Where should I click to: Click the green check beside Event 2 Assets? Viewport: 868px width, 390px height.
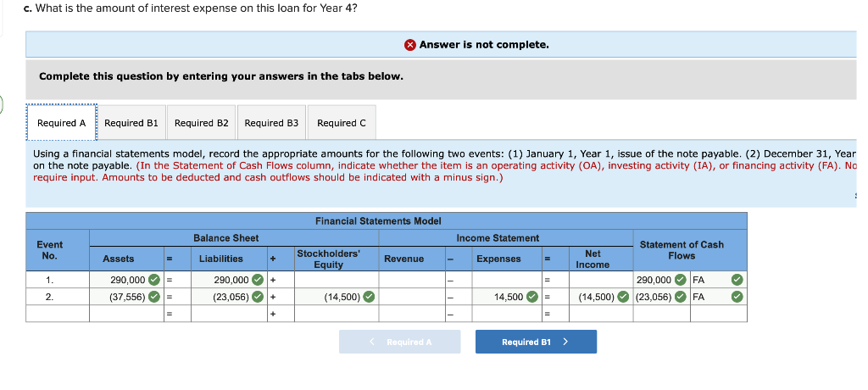tap(154, 298)
